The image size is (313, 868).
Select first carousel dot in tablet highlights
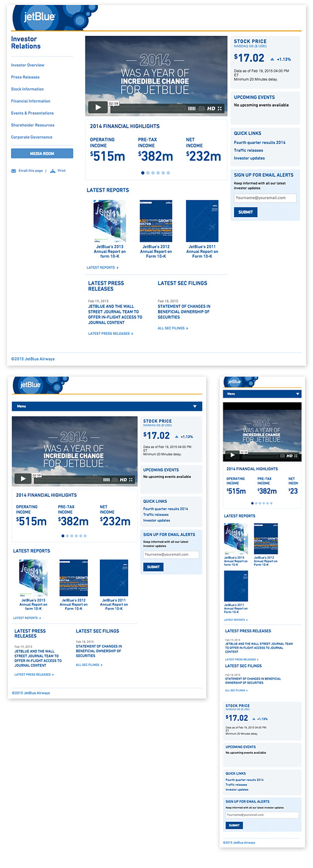pos(63,536)
